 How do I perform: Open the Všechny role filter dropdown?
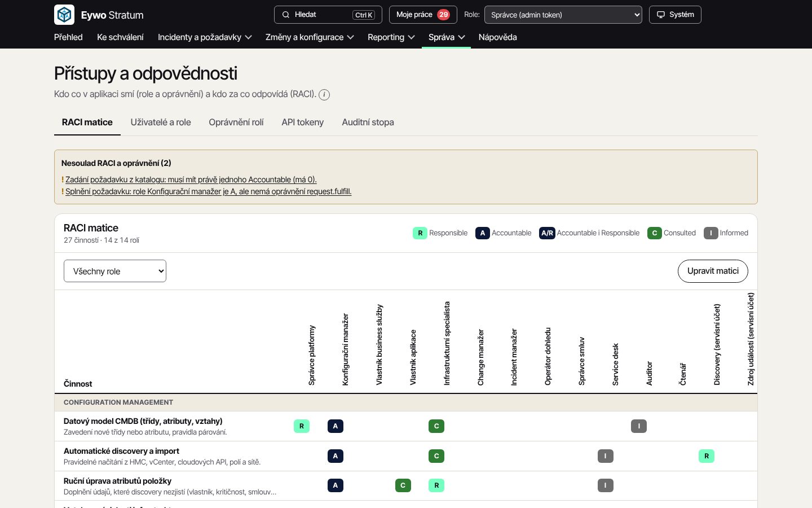[x=115, y=271]
